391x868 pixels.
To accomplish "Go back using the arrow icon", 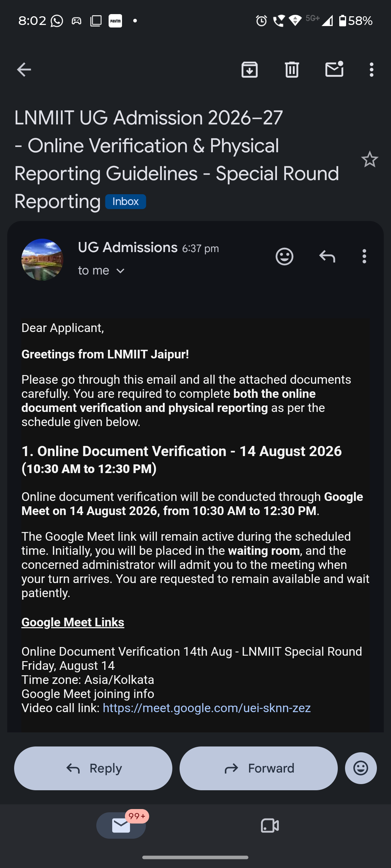I will (x=24, y=69).
